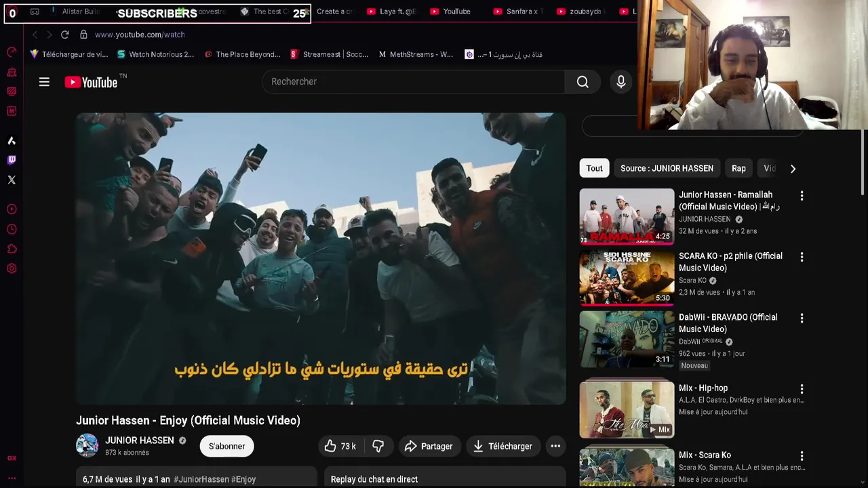Open the YouTube hamburger guide menu
Image resolution: width=868 pixels, height=488 pixels.
[x=44, y=82]
